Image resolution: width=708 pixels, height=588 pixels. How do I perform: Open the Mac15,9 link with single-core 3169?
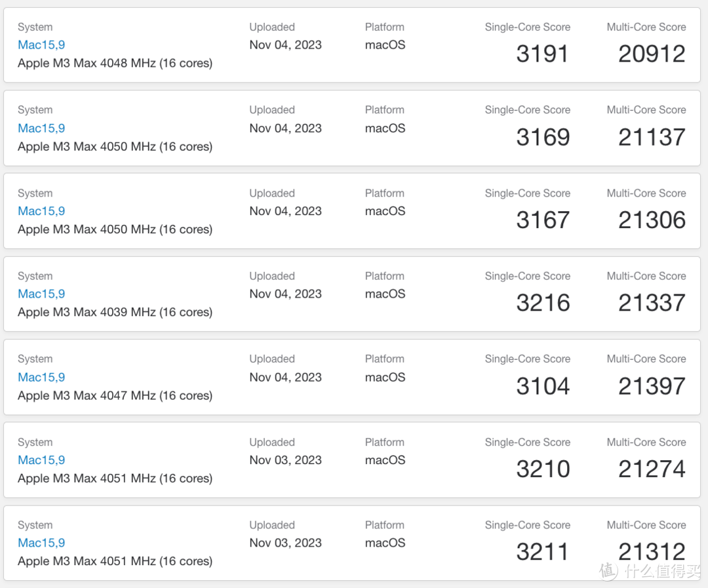coord(41,128)
